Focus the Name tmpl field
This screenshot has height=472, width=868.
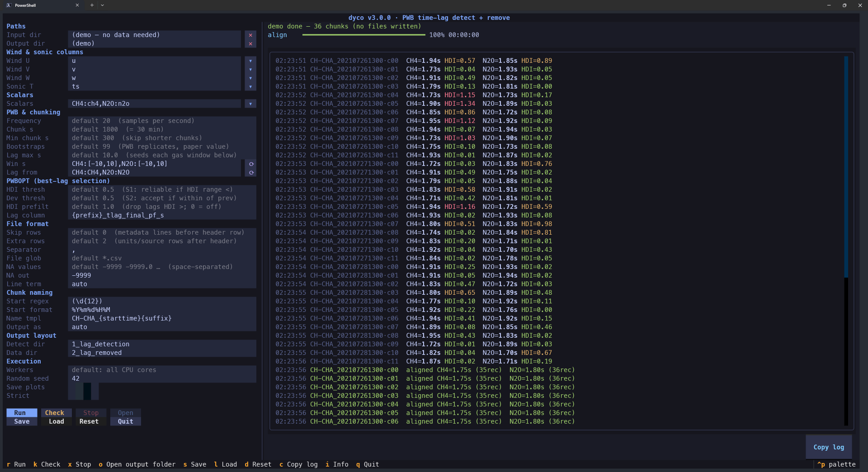click(x=162, y=318)
